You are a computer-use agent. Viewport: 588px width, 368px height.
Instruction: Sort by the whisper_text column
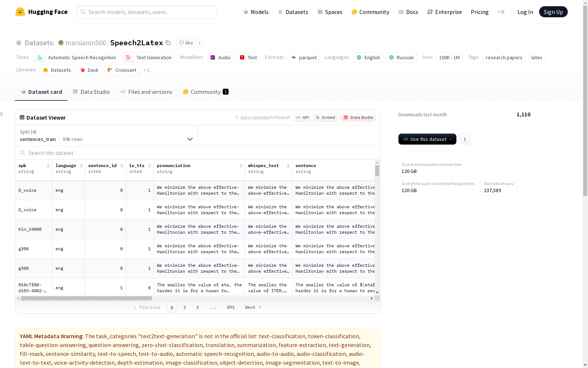pos(288,166)
